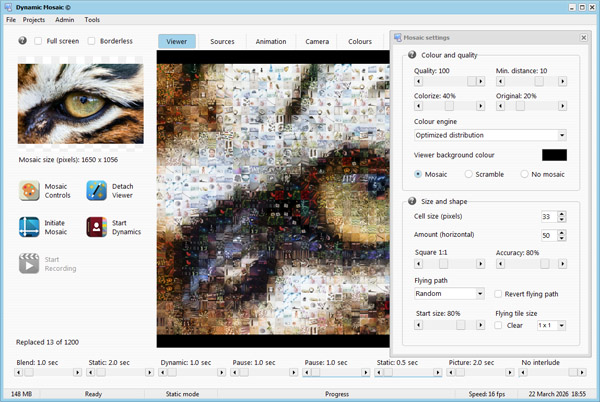Select the Scramble radio button
600x402 pixels.
[470, 174]
